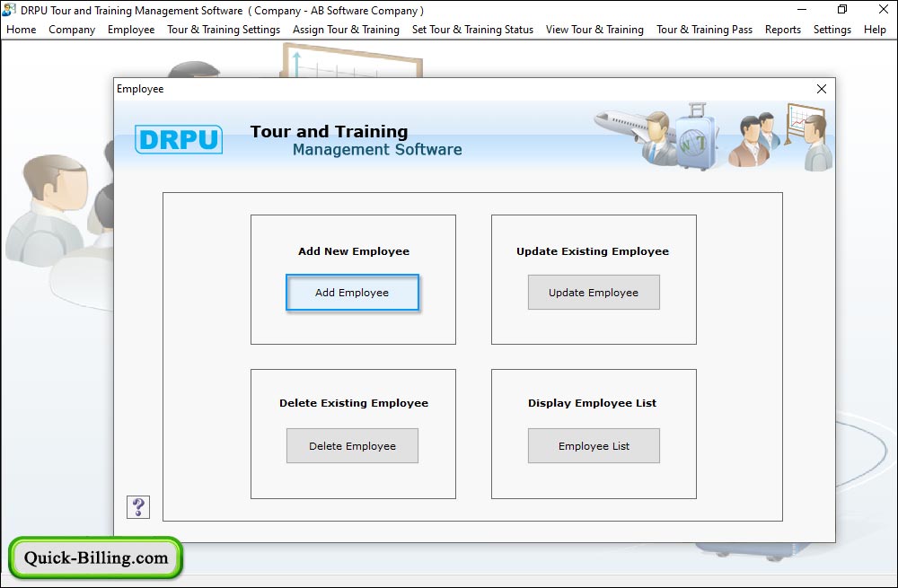Restore down the main application window
The width and height of the screenshot is (898, 588).
[842, 10]
